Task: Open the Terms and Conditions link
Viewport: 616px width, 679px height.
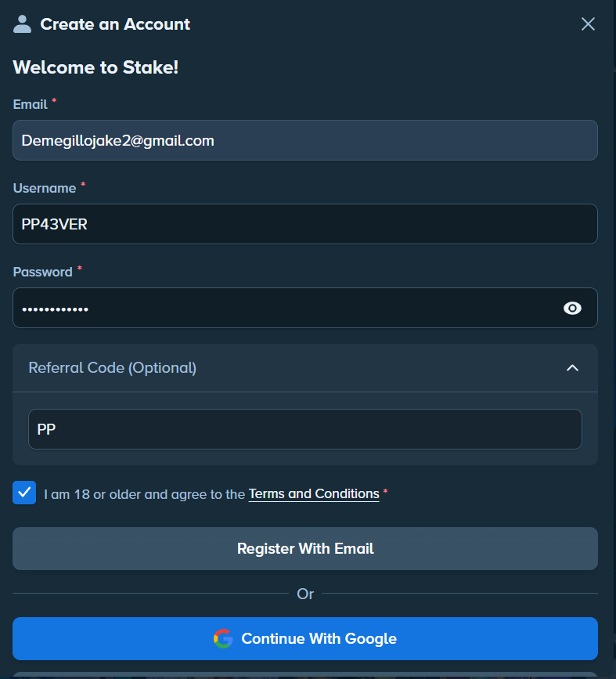Action: [x=314, y=494]
